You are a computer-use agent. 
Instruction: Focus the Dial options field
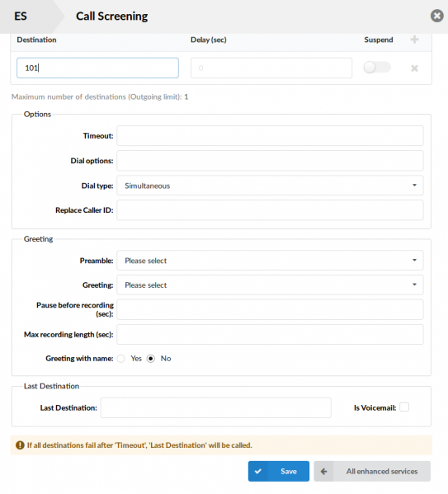[270, 161]
